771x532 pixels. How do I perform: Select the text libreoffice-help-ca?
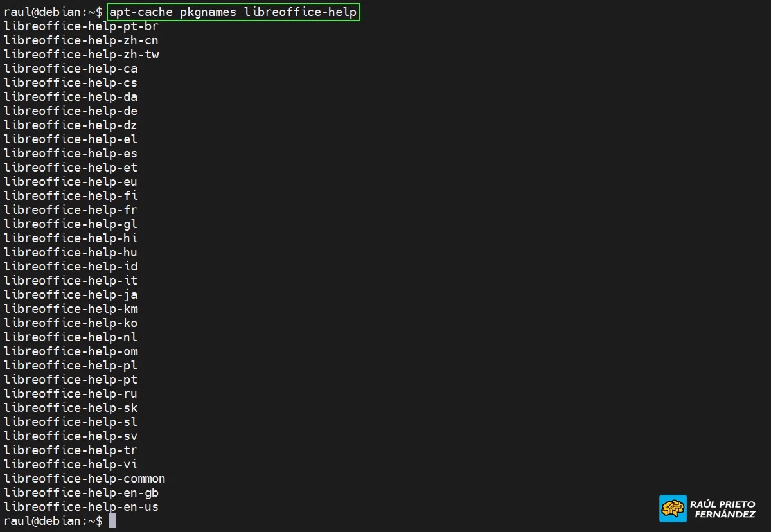click(71, 69)
